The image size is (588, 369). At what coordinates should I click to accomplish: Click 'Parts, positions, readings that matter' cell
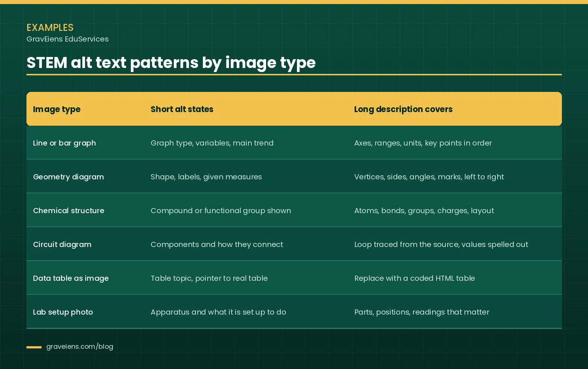[422, 312]
